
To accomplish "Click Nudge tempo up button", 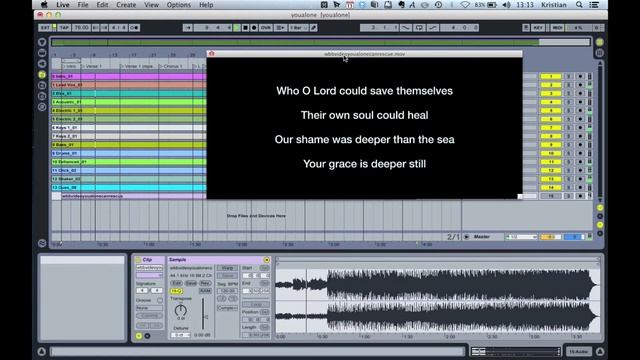I will [104, 28].
